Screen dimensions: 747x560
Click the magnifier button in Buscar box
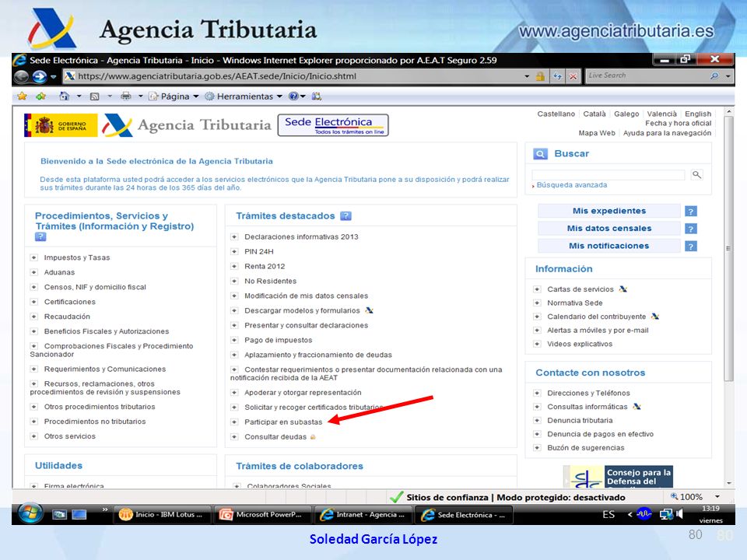(696, 175)
